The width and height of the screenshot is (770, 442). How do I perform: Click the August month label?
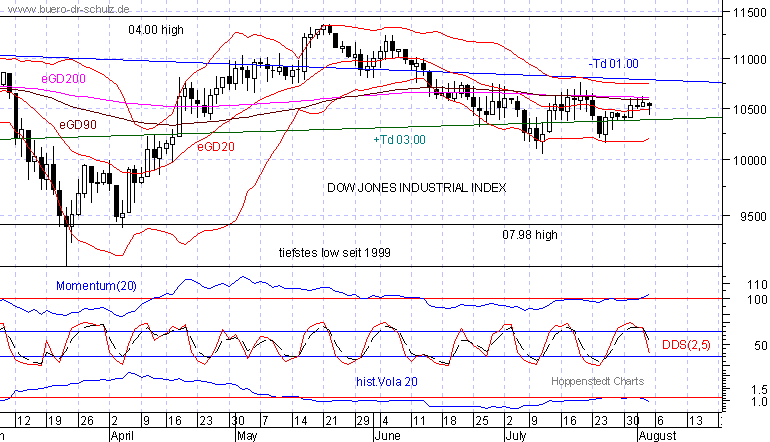657,436
